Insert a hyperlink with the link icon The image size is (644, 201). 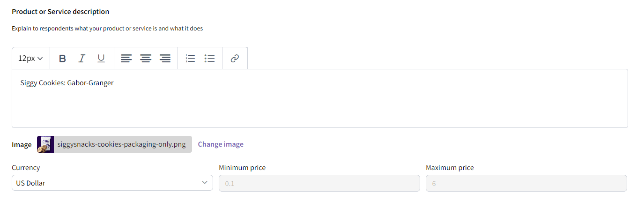[235, 59]
